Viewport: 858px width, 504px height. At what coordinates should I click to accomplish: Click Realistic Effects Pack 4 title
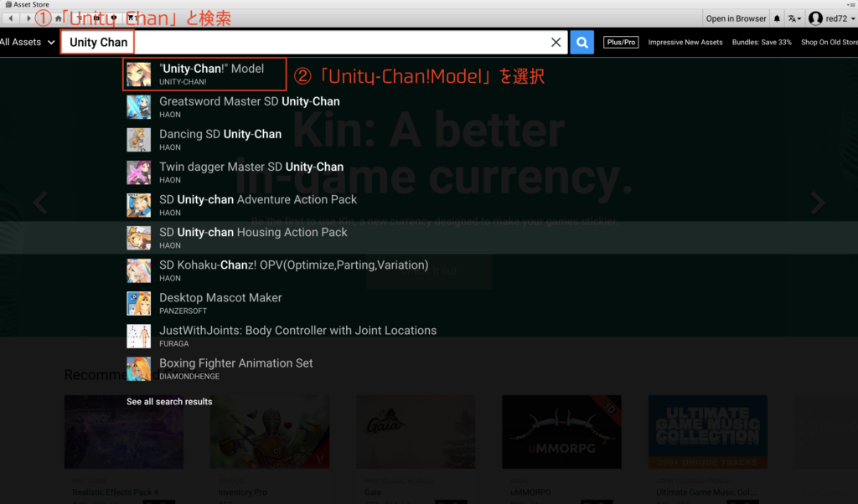click(x=116, y=492)
